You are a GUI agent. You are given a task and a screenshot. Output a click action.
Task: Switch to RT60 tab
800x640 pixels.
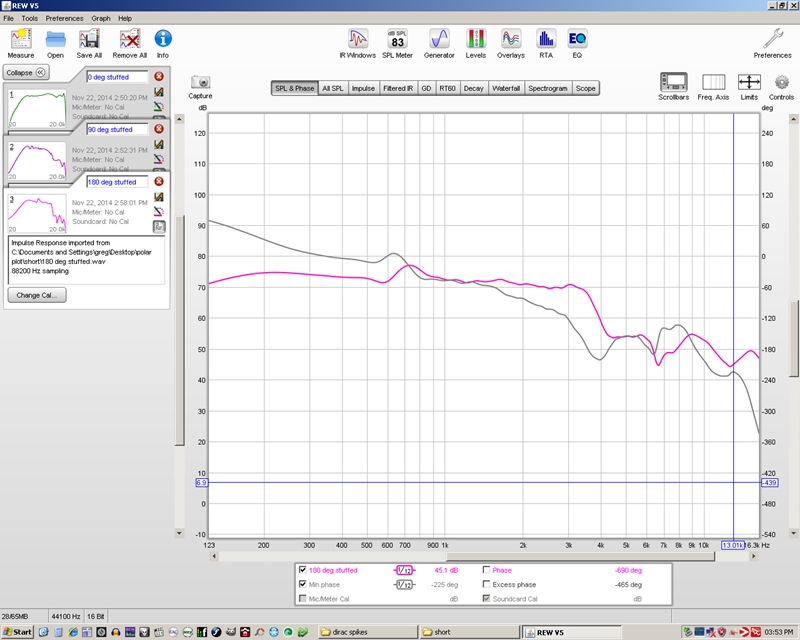pos(447,88)
